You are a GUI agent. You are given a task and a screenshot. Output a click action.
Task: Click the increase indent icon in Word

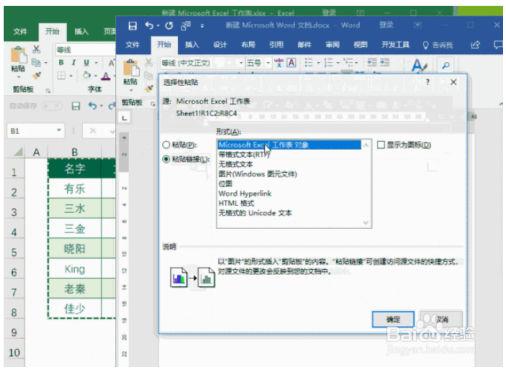click(385, 62)
